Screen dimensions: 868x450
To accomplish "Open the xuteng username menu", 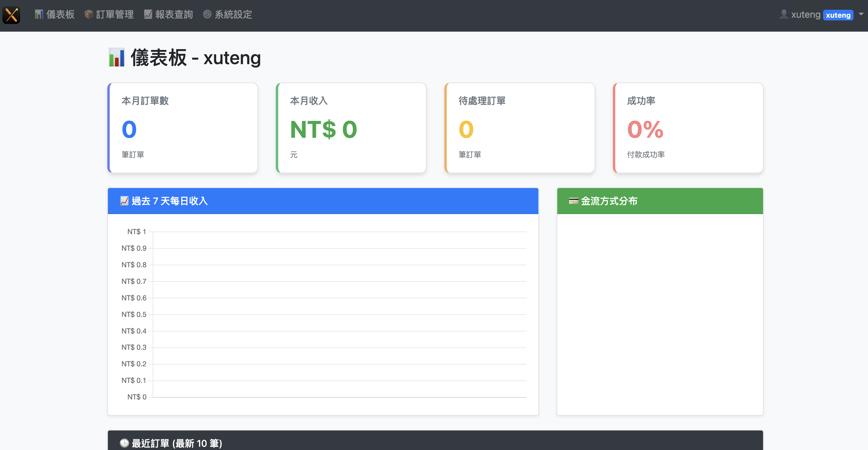I will coord(805,14).
